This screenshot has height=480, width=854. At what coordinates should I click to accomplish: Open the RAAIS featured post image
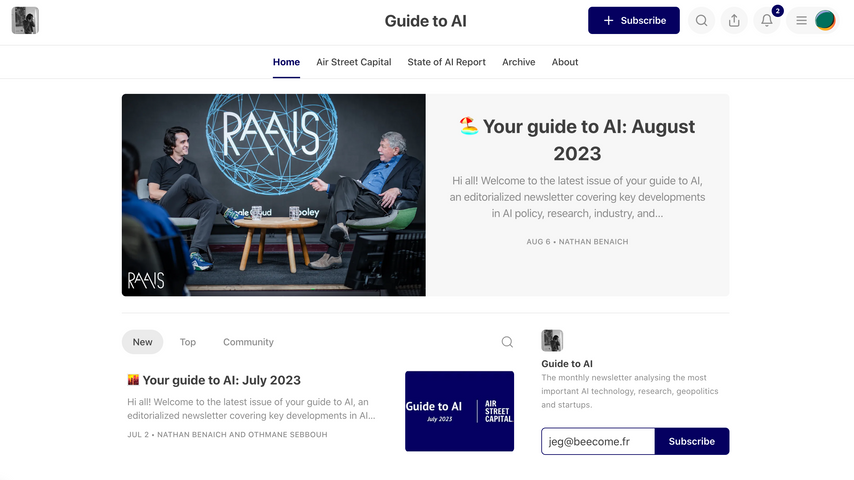(x=273, y=195)
